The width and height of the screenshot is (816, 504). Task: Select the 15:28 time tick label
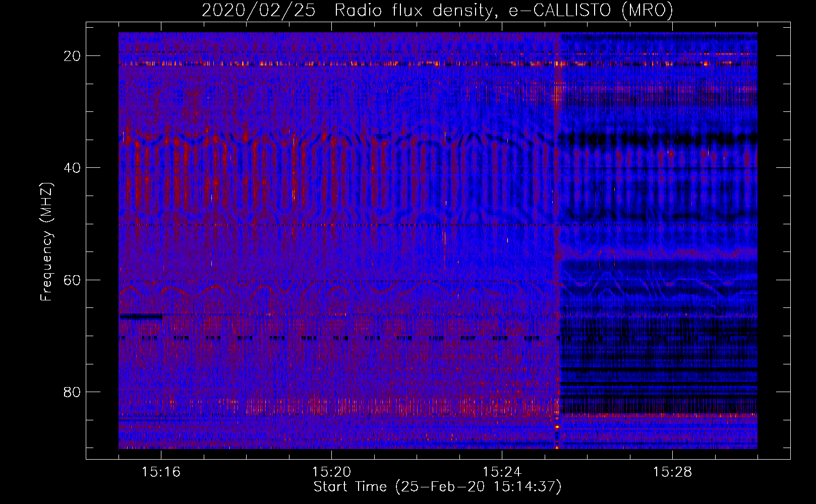tap(673, 472)
